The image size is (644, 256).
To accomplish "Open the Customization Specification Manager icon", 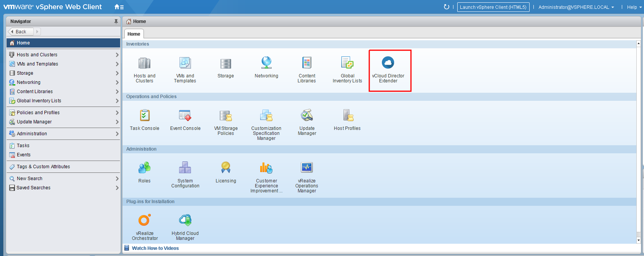I will click(x=266, y=115).
